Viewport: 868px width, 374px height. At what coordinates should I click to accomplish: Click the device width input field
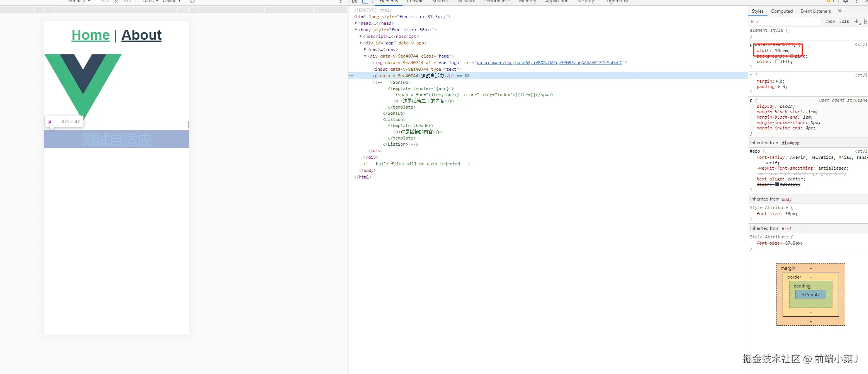pos(105,1)
